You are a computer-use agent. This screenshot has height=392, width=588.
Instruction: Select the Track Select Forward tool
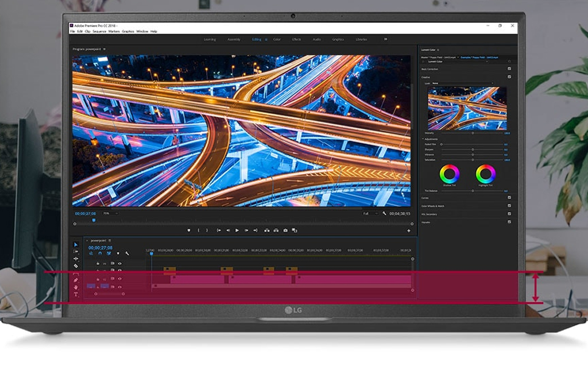[76, 252]
